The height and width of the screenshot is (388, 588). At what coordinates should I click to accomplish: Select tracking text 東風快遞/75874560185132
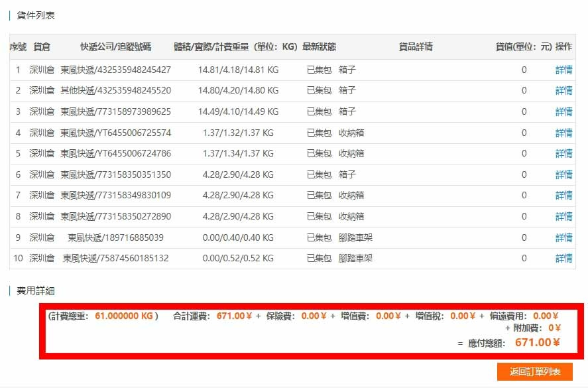click(x=115, y=258)
